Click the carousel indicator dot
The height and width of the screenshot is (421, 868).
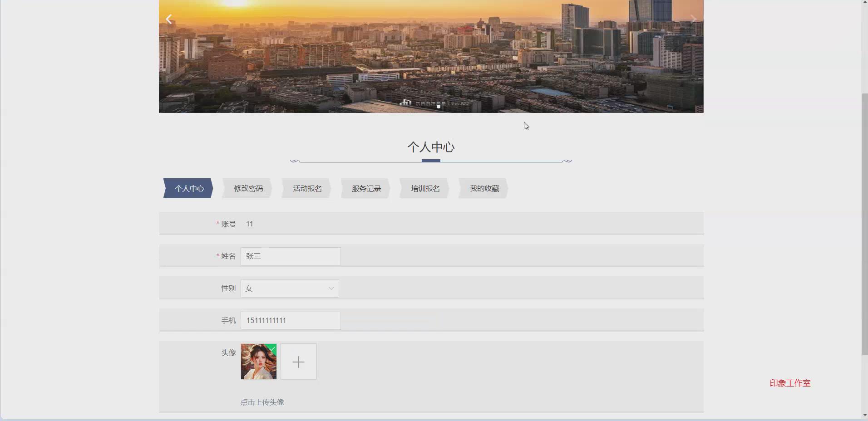click(438, 107)
